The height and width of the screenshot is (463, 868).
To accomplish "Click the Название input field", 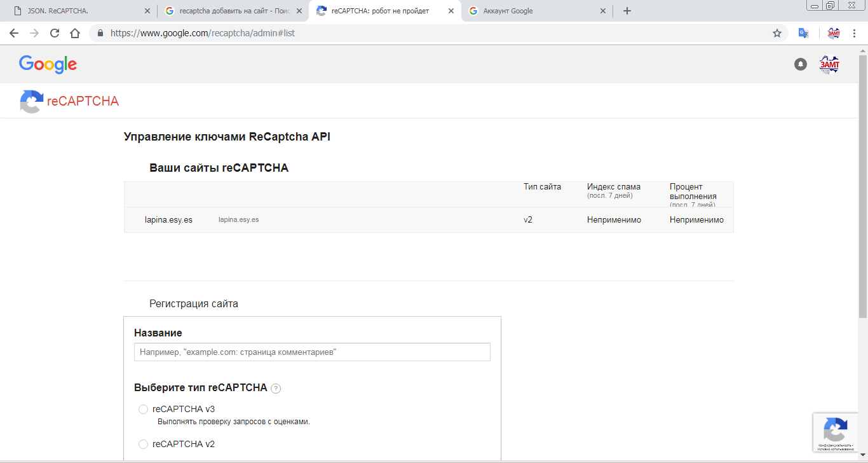I will [x=312, y=352].
